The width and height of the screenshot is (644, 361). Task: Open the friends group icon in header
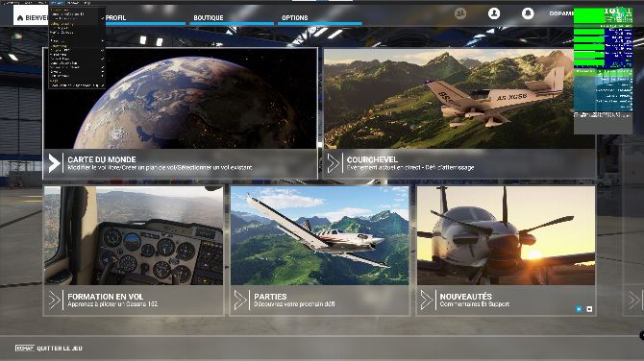pos(460,13)
